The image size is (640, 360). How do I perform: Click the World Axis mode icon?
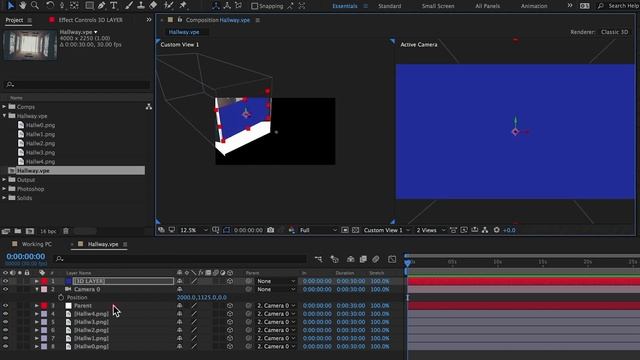pyautogui.click(x=227, y=6)
